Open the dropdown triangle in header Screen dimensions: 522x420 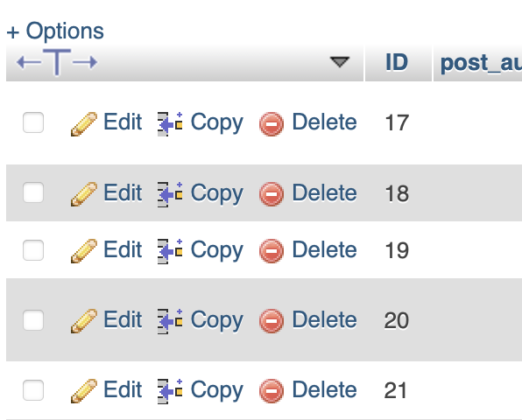pyautogui.click(x=340, y=62)
